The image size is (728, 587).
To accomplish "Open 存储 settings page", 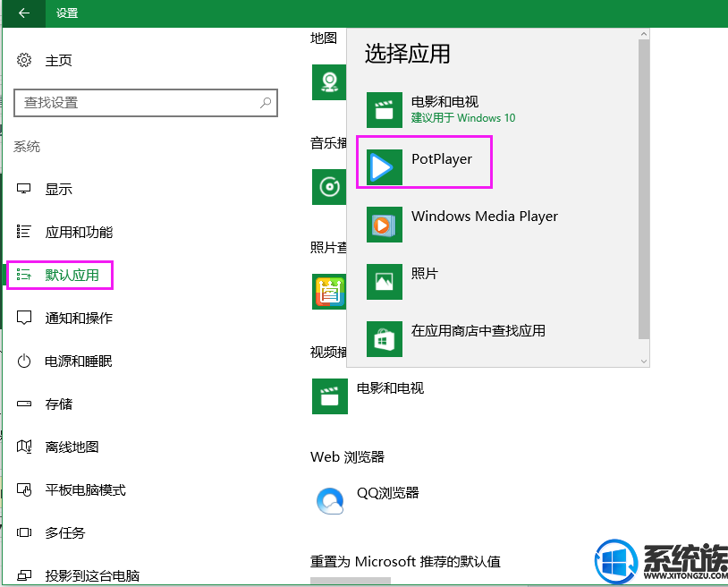I will click(58, 404).
